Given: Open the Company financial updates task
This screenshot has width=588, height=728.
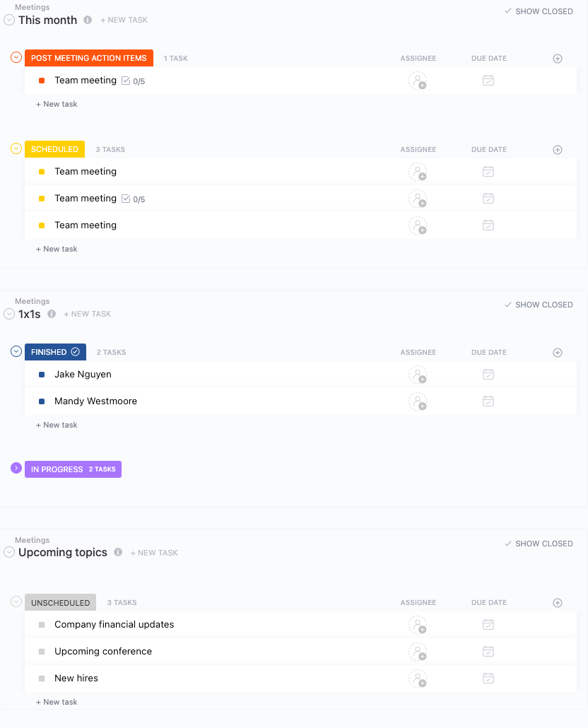Looking at the screenshot, I should pyautogui.click(x=114, y=625).
